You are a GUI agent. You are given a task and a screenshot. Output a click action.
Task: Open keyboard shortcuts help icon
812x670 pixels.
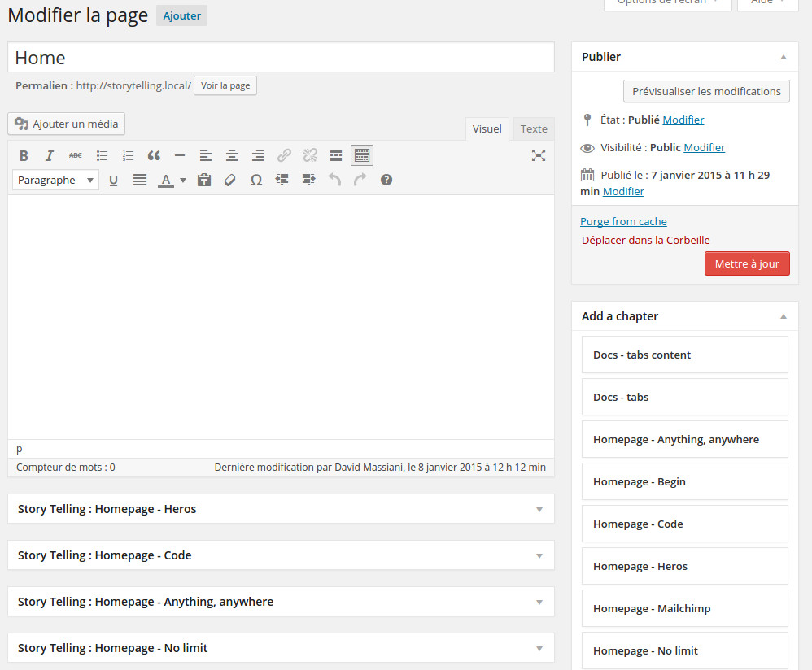[x=386, y=180]
